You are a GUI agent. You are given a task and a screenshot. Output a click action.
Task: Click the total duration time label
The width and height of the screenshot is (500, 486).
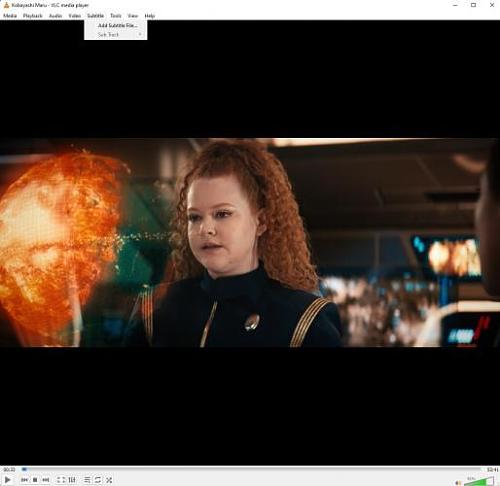click(492, 469)
